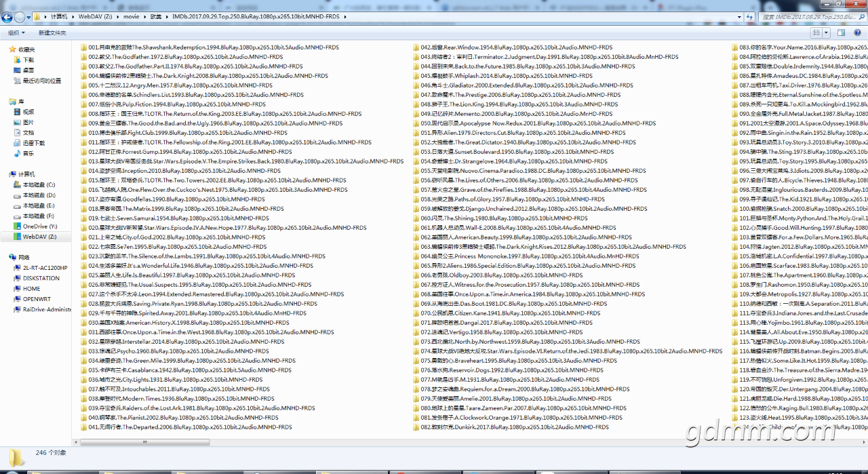Select 库 Libraries in sidebar
This screenshot has height=474, width=868.
(x=21, y=101)
